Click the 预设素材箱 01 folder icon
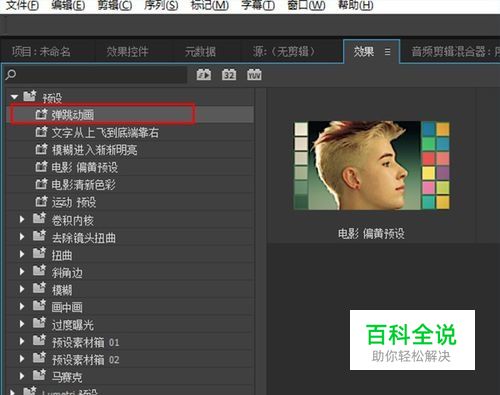Screen dimensions: 500x395 (x=39, y=340)
